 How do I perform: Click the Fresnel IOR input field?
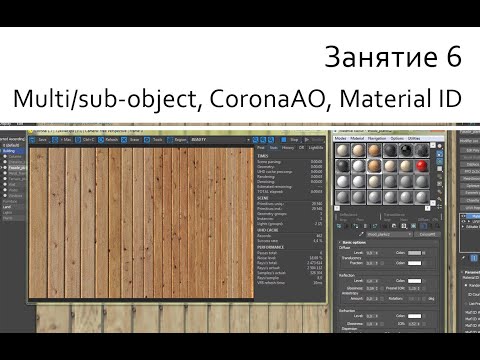click(413, 288)
